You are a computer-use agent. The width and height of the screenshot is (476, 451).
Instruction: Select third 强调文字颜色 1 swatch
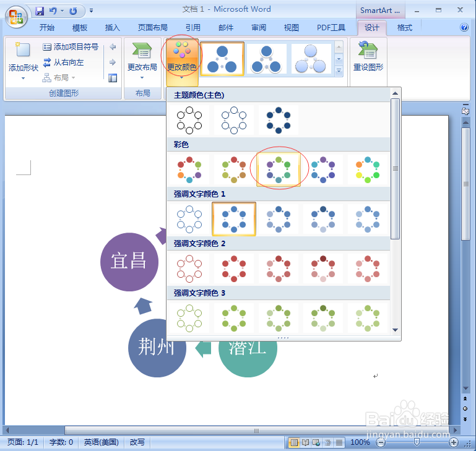pos(279,219)
